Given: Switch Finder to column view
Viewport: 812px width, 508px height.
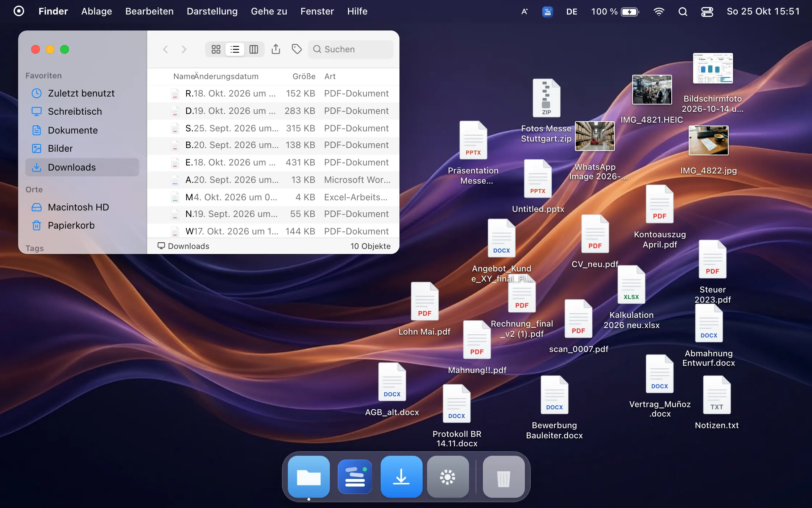Looking at the screenshot, I should click(254, 49).
